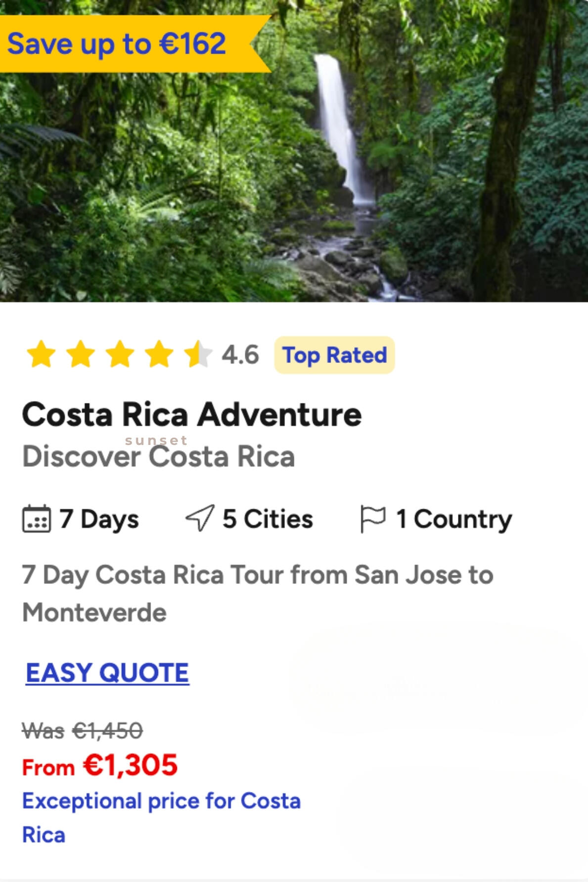Click the crossed-out Was €1,450 price

(83, 730)
